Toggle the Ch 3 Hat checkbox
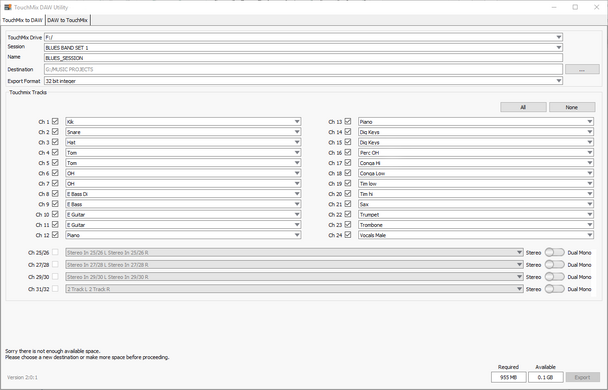 click(x=55, y=142)
